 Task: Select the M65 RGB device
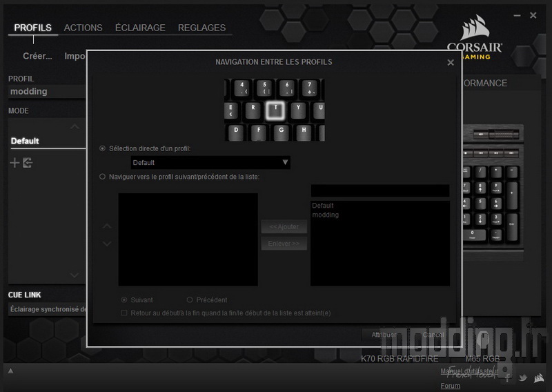click(x=482, y=359)
